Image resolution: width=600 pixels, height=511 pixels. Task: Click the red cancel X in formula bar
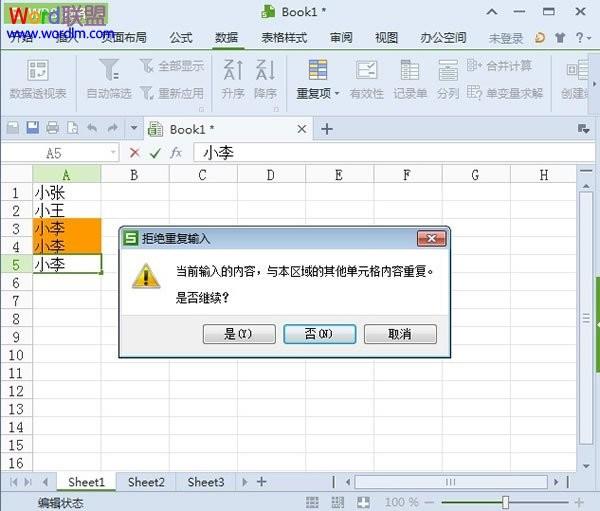134,153
